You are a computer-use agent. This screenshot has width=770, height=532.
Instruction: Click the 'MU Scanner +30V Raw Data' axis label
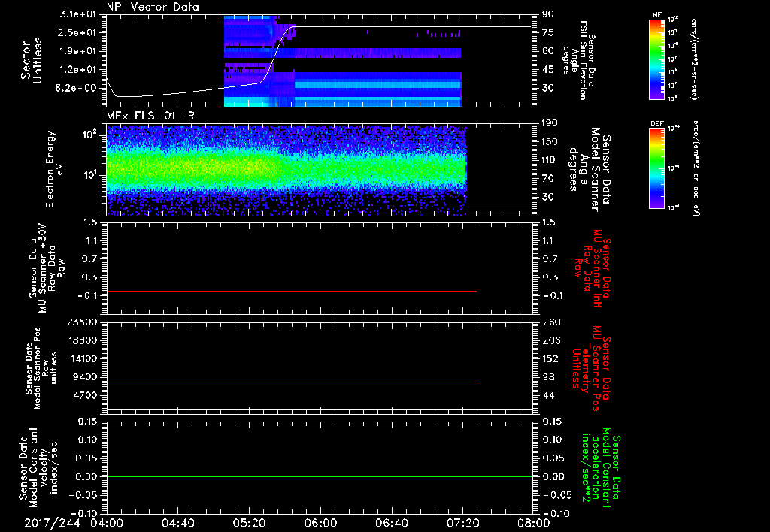(47, 268)
